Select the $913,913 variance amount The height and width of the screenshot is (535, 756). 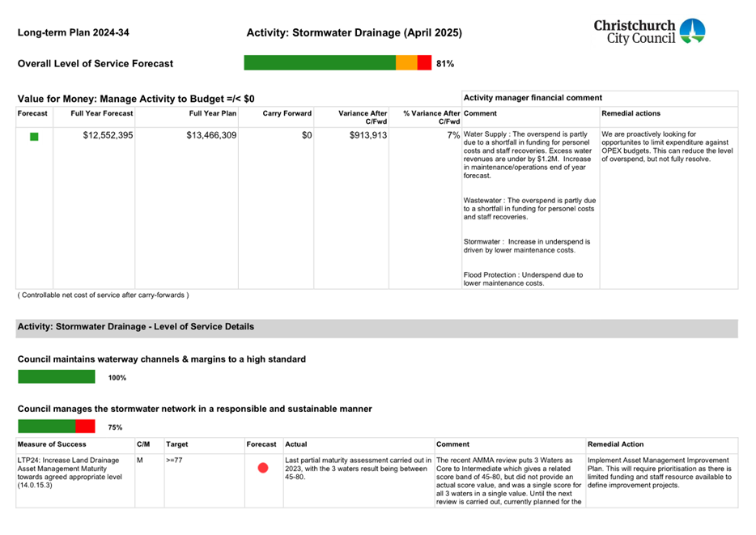click(x=363, y=136)
